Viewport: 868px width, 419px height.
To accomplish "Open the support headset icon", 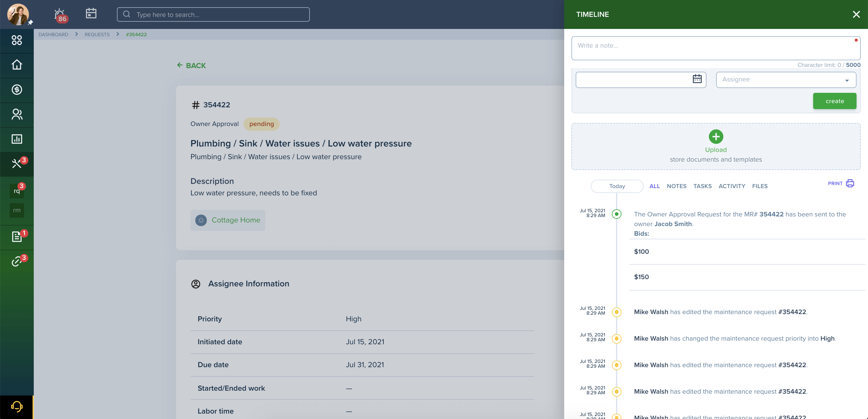I will [x=17, y=407].
